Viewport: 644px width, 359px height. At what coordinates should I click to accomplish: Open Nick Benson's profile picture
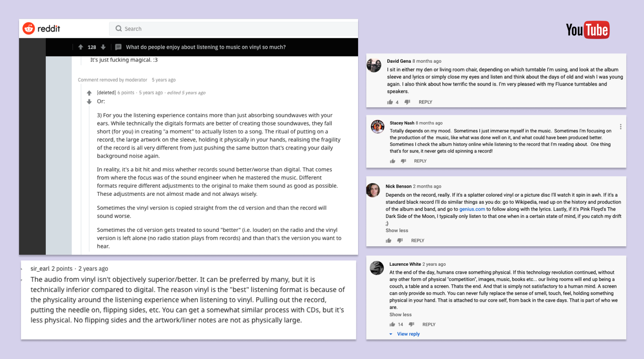373,190
